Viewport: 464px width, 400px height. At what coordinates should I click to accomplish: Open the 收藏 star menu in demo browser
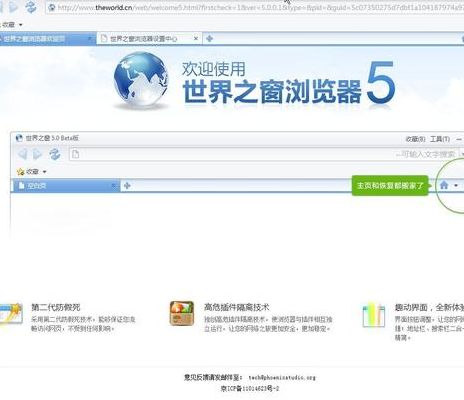[32, 172]
